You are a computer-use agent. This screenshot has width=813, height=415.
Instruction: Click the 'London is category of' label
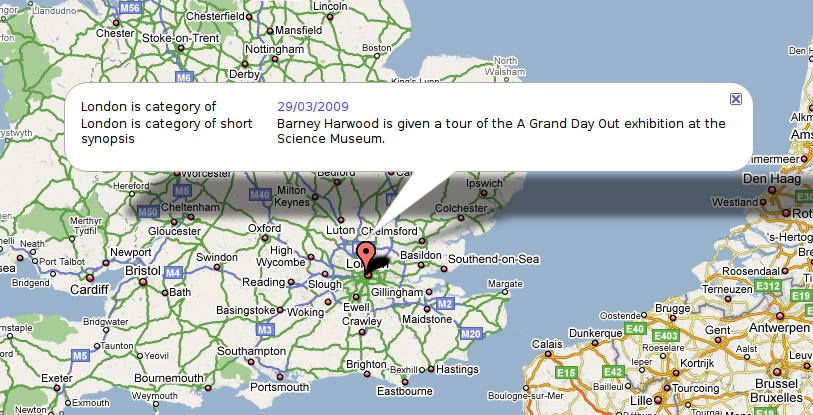pos(148,107)
